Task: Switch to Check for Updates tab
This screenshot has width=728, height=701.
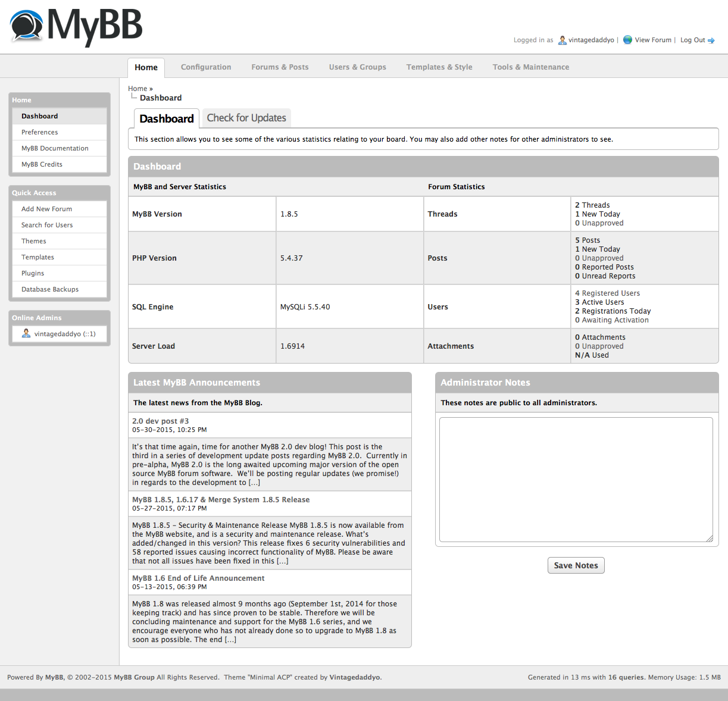Action: 246,118
